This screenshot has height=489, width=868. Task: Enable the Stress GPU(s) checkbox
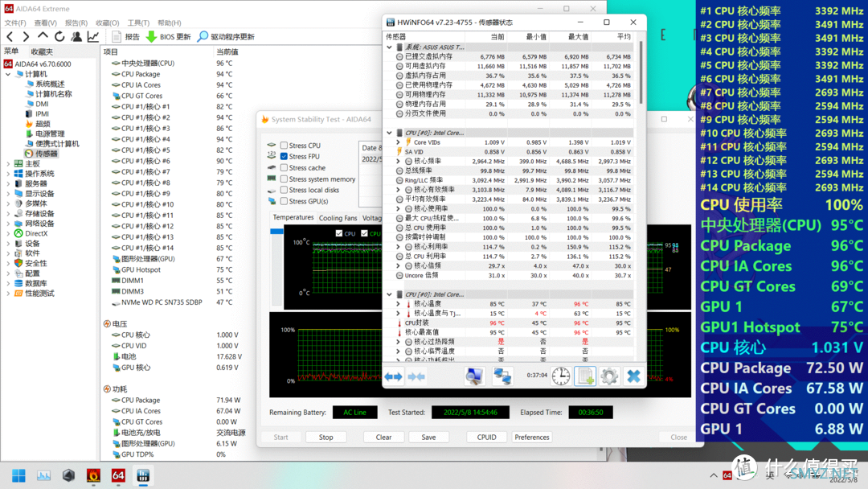[284, 201]
